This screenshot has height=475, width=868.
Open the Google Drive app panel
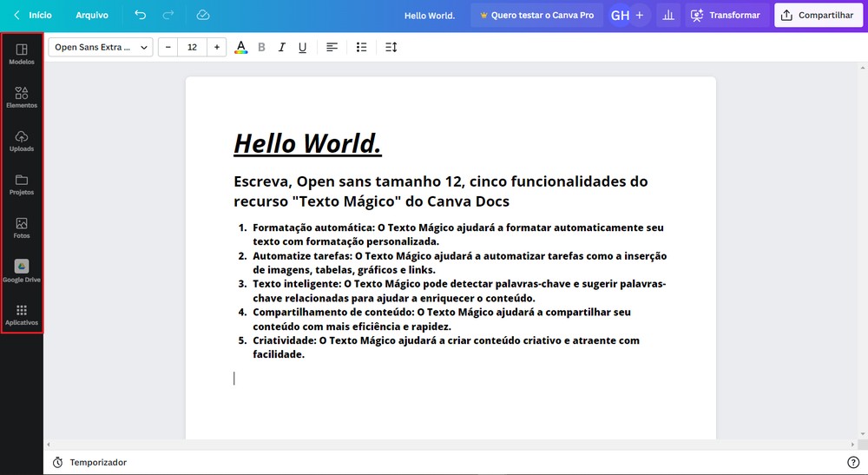click(22, 271)
